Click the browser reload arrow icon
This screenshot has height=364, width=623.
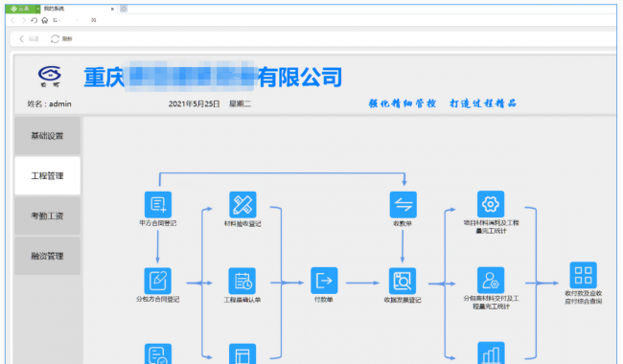click(x=34, y=20)
